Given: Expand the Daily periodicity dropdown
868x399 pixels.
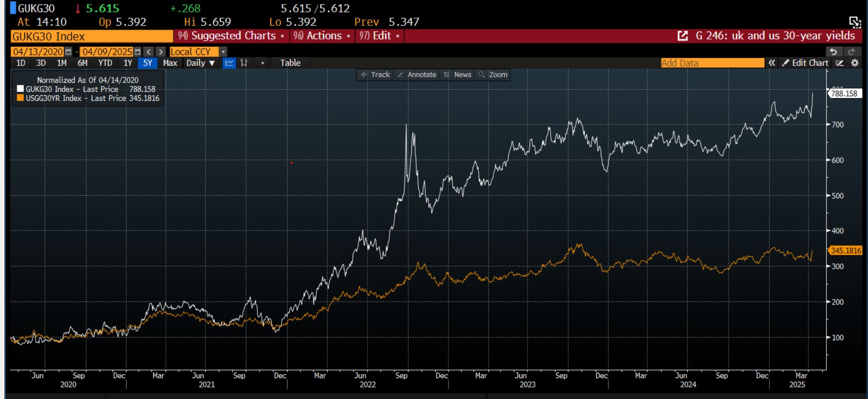Looking at the screenshot, I should tap(200, 63).
